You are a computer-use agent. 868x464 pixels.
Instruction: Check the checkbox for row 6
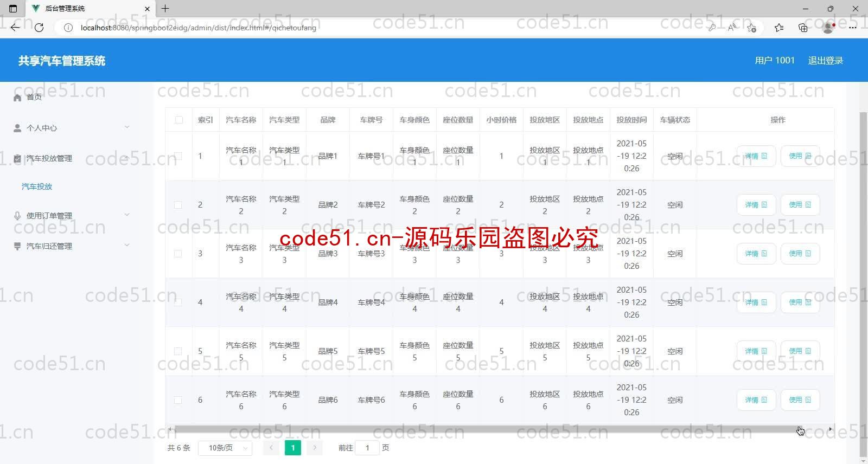point(178,400)
